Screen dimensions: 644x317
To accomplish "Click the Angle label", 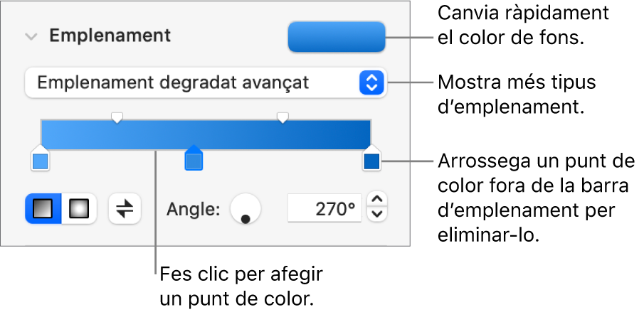I will point(194,209).
